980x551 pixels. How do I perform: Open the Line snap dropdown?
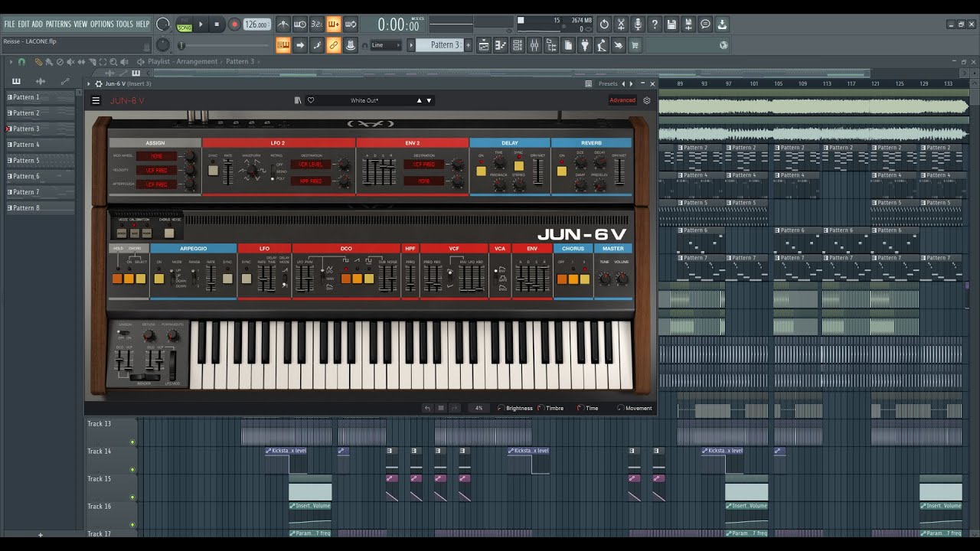(x=385, y=45)
